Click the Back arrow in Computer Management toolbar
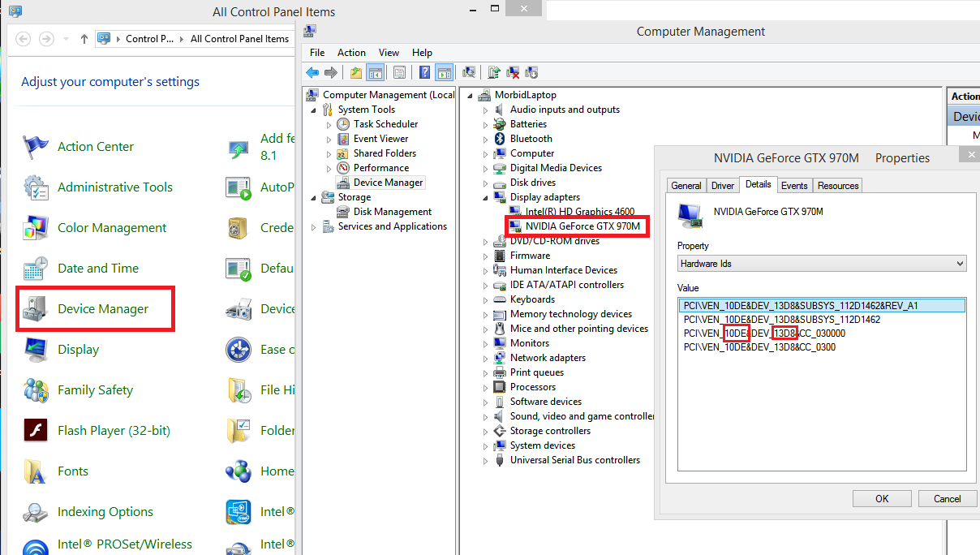 point(312,72)
